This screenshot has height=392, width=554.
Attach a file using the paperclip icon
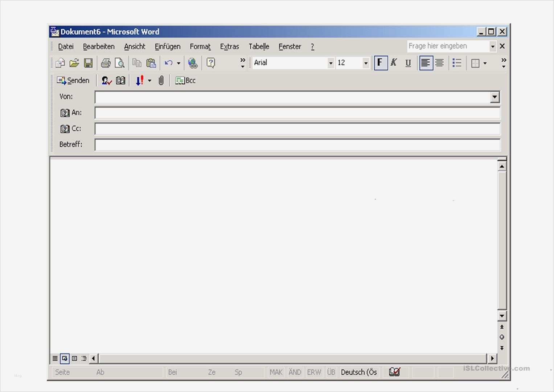(x=161, y=80)
